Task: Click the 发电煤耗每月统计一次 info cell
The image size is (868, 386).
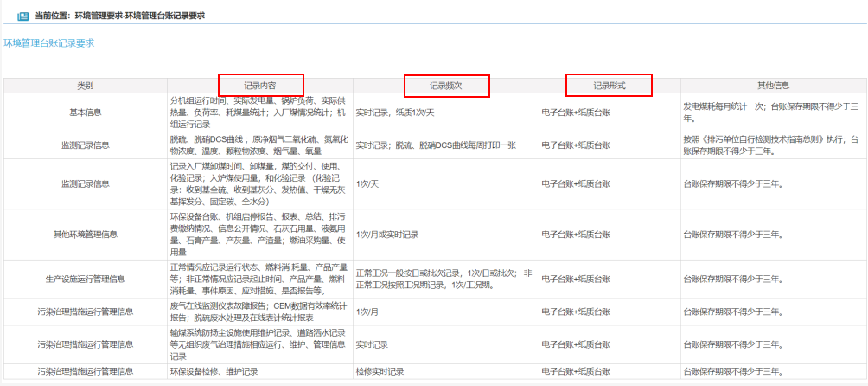Action: (x=771, y=106)
